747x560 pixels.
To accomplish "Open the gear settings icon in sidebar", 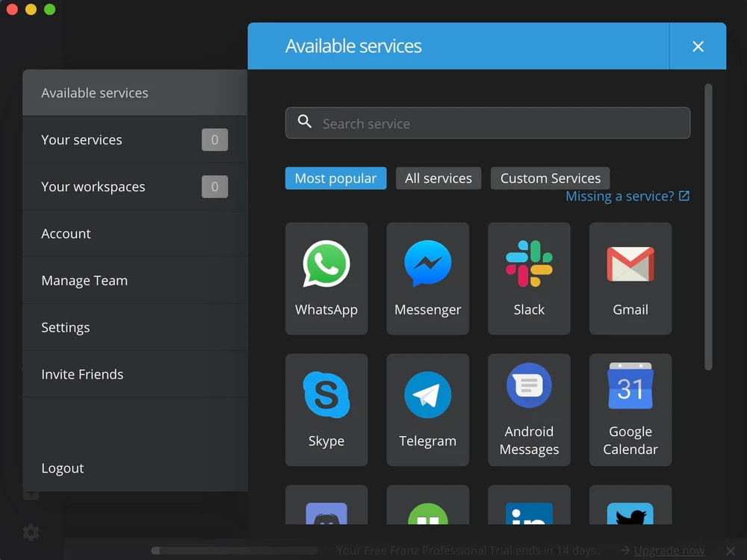I will [31, 532].
